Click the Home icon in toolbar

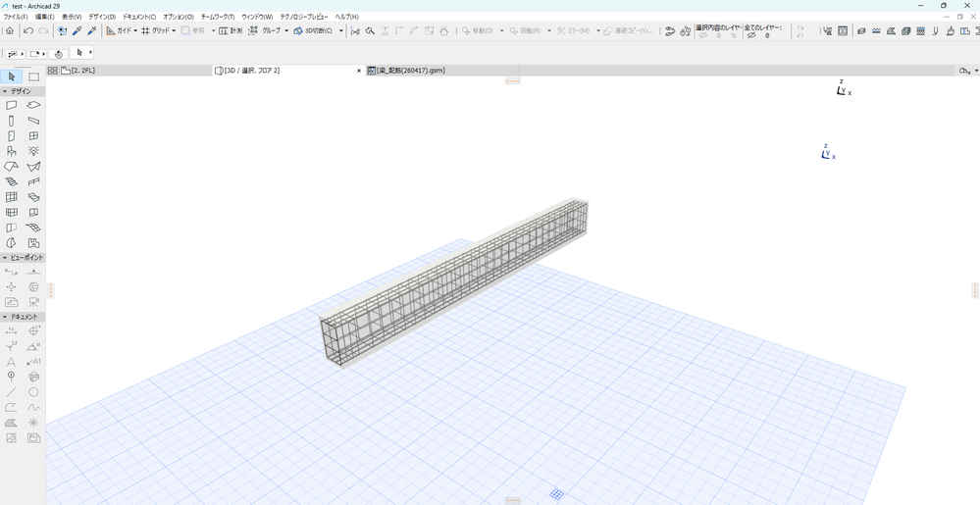[10, 30]
